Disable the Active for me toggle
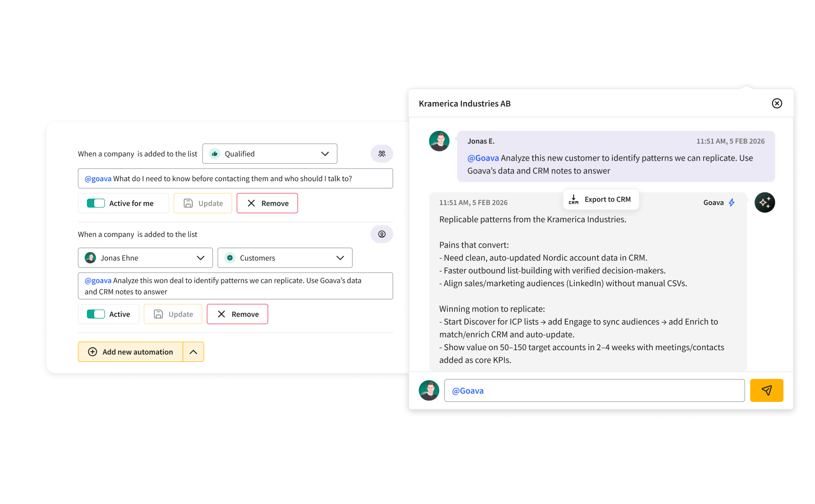The height and width of the screenshot is (504, 815). click(96, 204)
